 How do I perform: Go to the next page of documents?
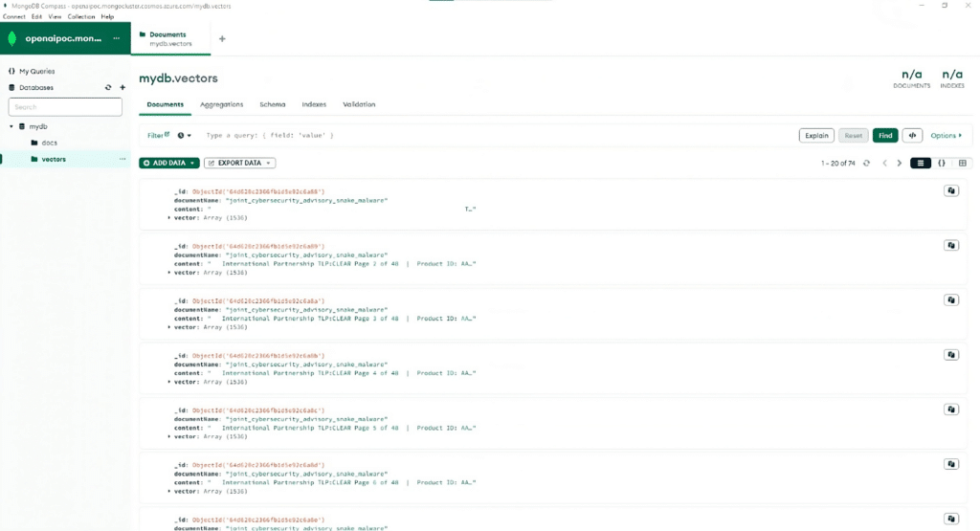tap(900, 163)
